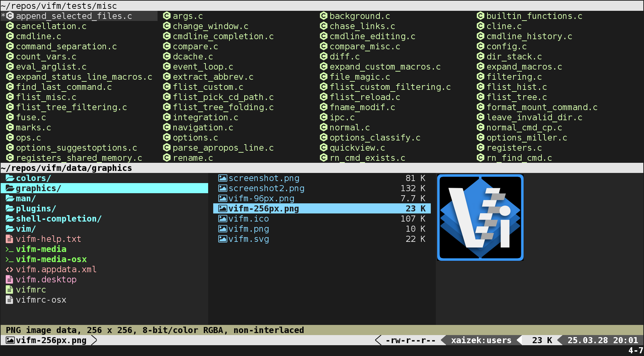Click the xaizek:users owner segment
The width and height of the screenshot is (644, 356).
pyautogui.click(x=481, y=340)
